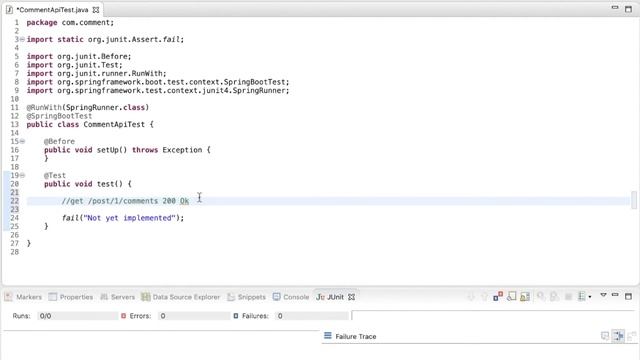Collapse the test method fold on line 19
This screenshot has width=640, height=360.
coord(22,175)
